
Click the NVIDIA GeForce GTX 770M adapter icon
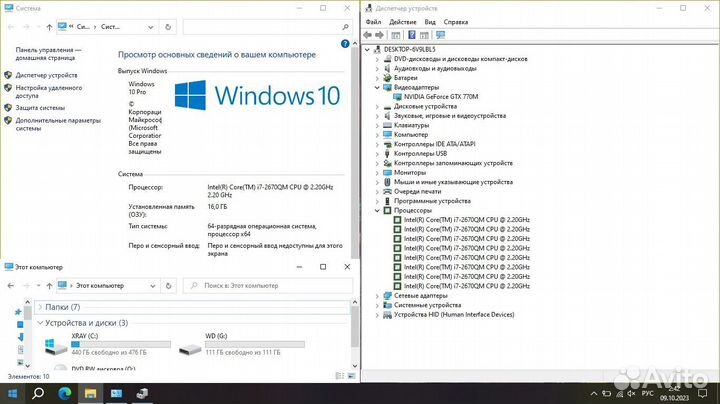pyautogui.click(x=397, y=97)
